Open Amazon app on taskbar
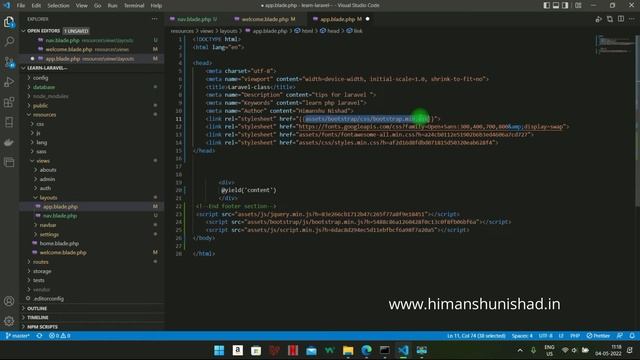 tap(238, 351)
